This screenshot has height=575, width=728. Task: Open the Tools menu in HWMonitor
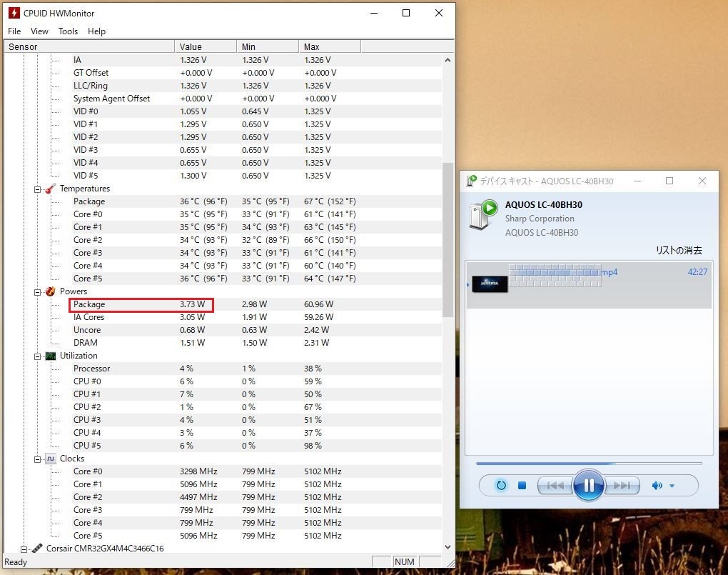click(68, 31)
